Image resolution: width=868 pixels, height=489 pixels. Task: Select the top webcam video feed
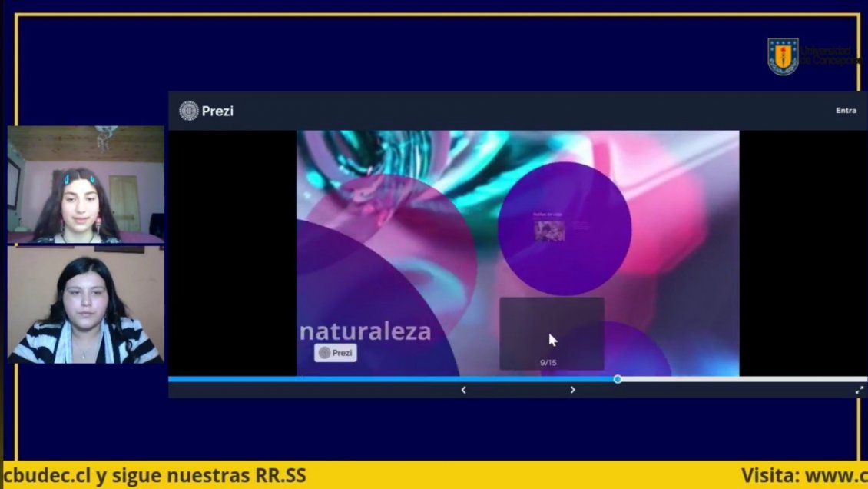[x=85, y=185]
